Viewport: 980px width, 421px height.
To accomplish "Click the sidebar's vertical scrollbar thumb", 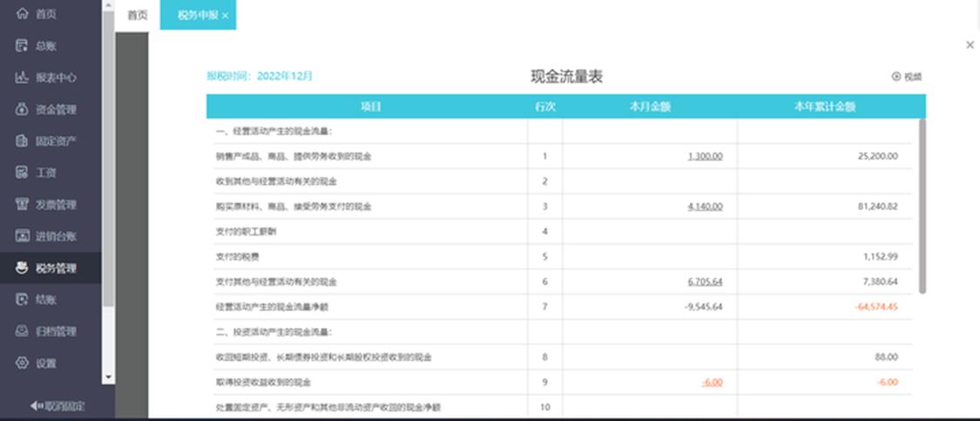I will [108, 159].
